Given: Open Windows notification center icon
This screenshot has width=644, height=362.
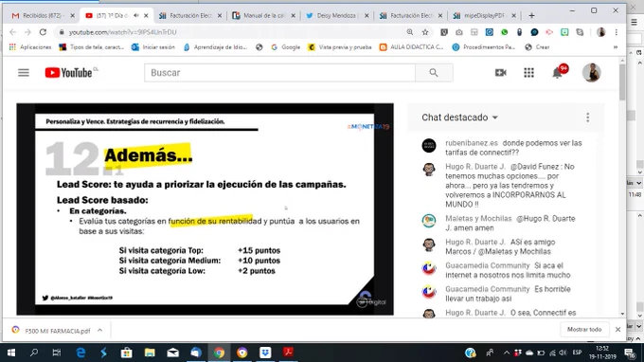Looking at the screenshot, I should tap(630, 353).
